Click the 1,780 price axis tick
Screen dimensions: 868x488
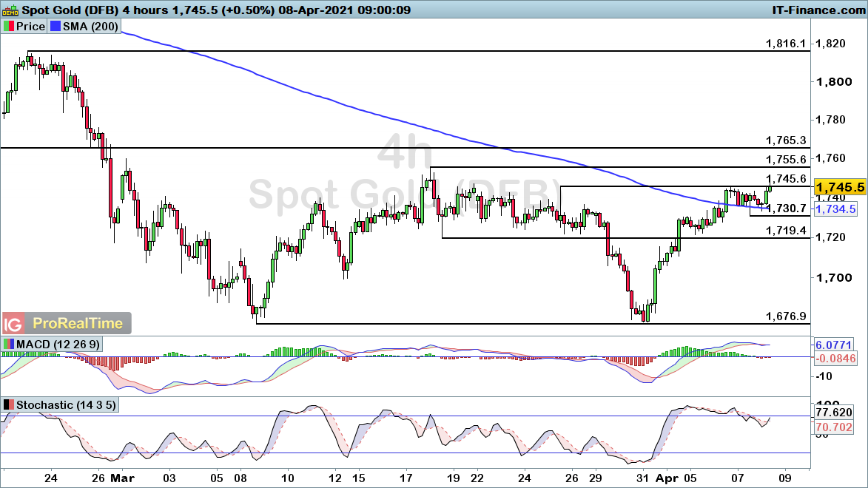831,120
